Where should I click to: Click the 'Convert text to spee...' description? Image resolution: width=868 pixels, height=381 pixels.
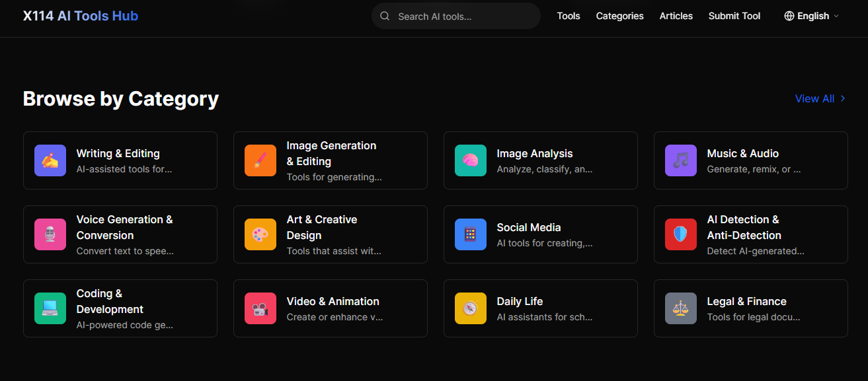pos(125,251)
